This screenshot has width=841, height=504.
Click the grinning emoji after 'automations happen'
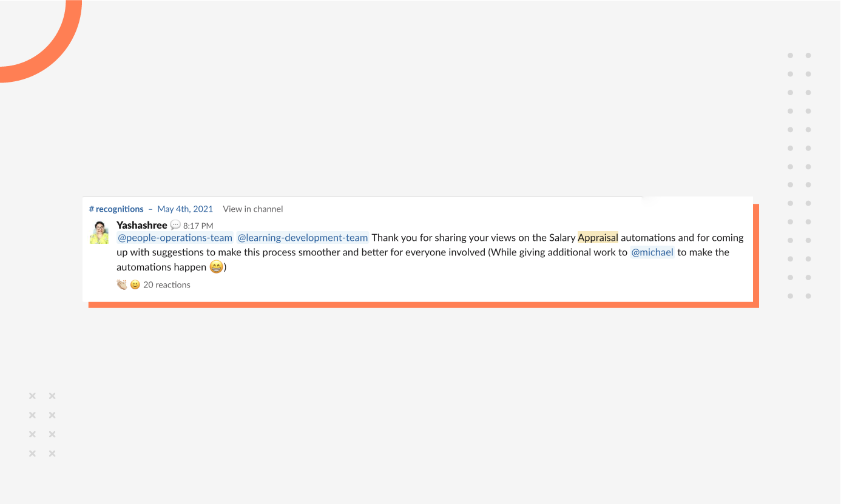tap(216, 267)
